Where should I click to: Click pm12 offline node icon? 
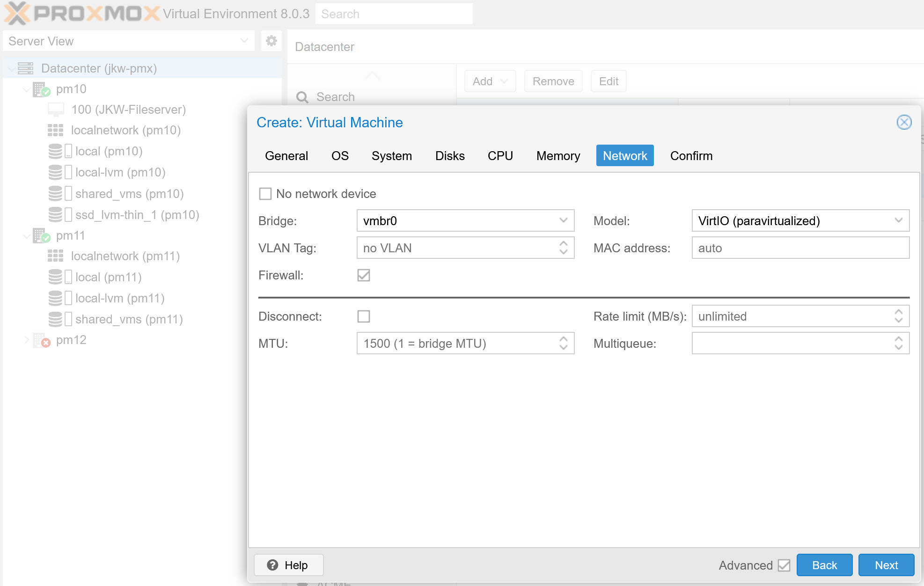click(x=41, y=340)
